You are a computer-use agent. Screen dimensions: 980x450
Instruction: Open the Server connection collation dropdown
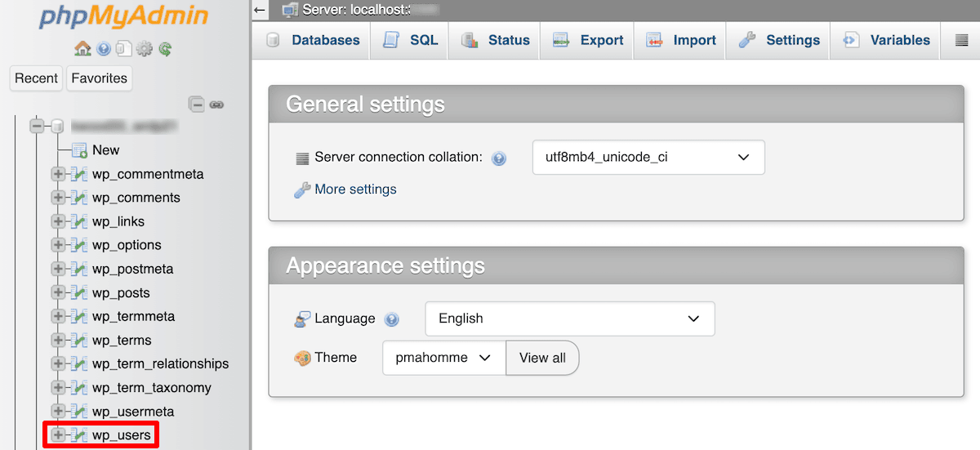pyautogui.click(x=648, y=157)
